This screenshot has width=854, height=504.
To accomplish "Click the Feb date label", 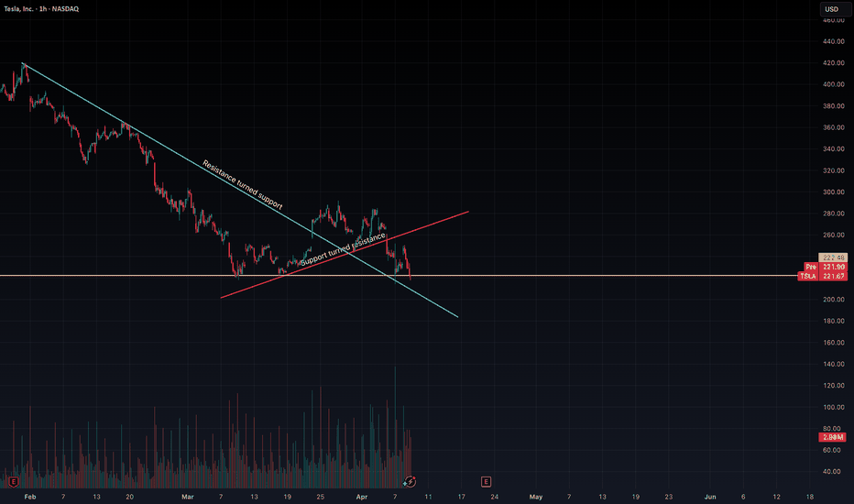I will [30, 497].
